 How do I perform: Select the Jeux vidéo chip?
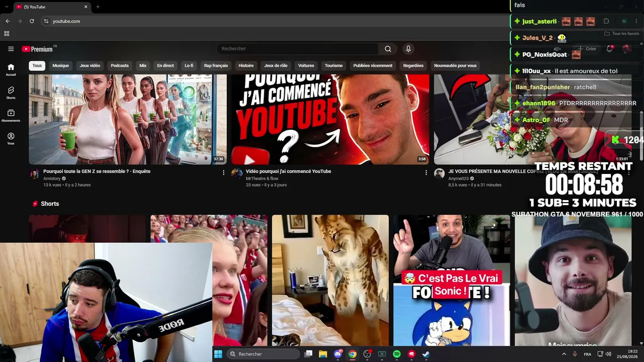coord(90,65)
